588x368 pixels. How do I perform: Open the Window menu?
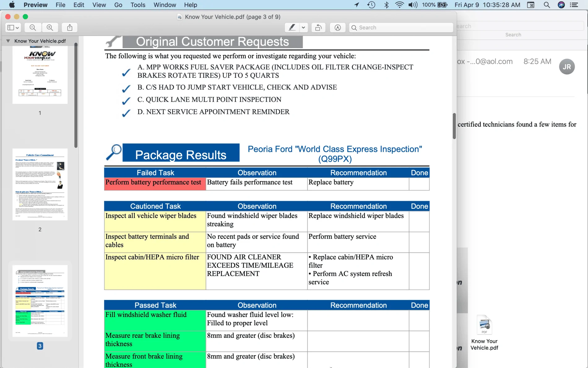click(165, 5)
